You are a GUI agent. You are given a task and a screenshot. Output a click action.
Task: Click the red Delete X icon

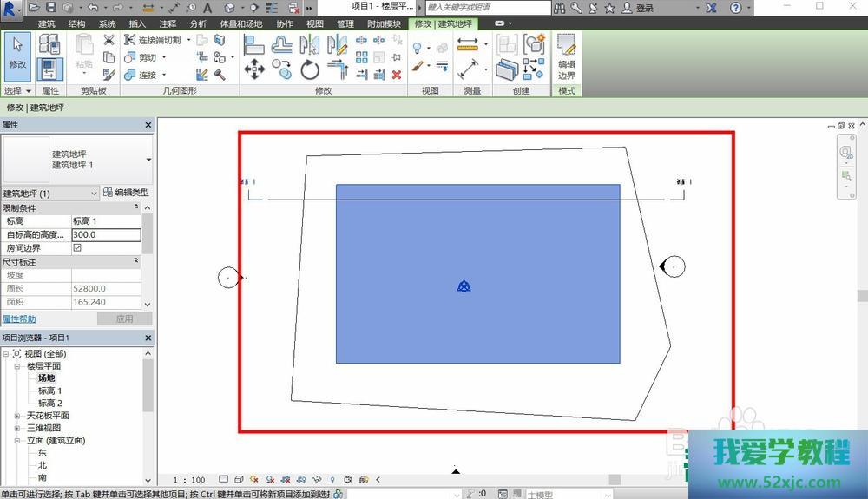397,75
